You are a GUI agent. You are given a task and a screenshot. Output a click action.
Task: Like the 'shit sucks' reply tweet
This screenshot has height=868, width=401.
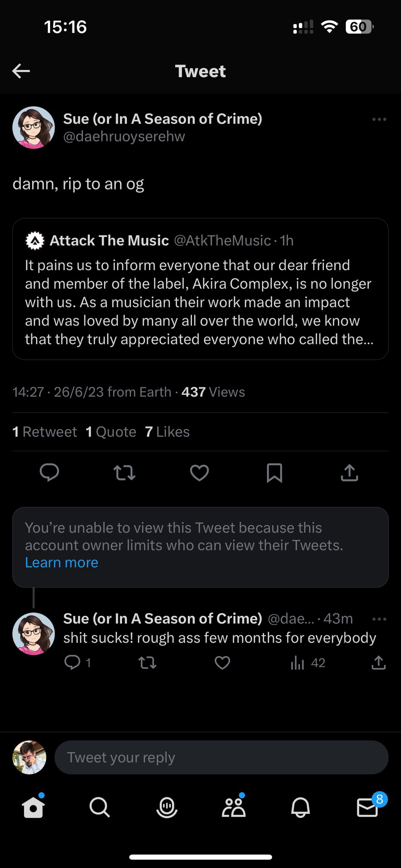point(222,662)
